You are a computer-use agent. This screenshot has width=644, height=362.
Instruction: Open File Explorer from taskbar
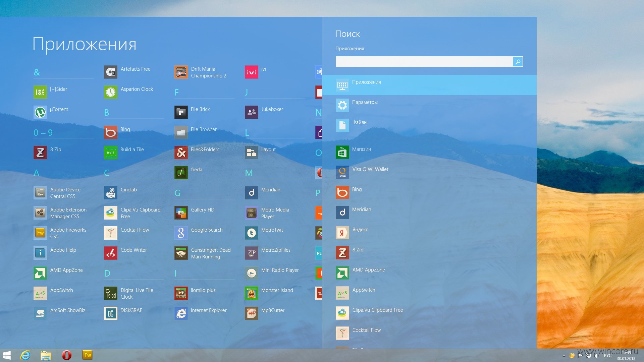click(x=46, y=355)
